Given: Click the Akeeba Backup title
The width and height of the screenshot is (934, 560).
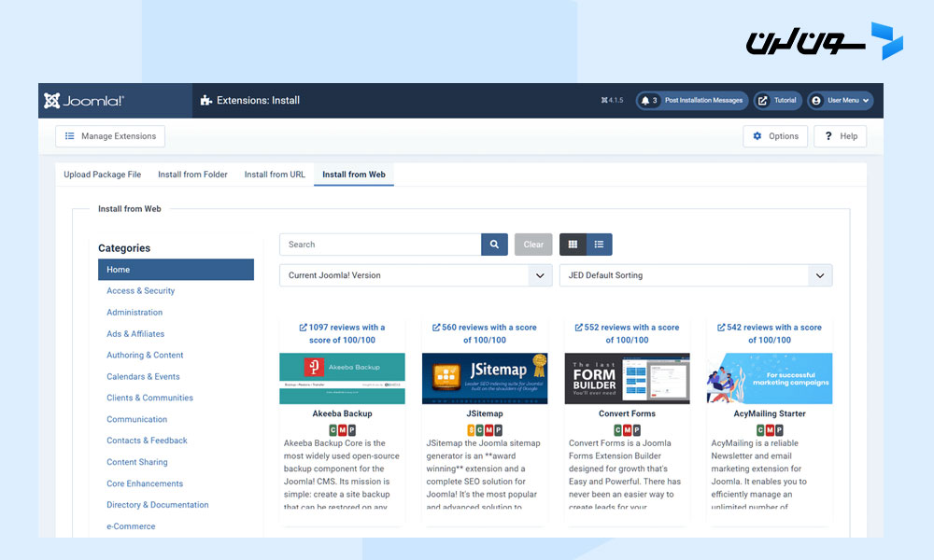Looking at the screenshot, I should pyautogui.click(x=342, y=413).
